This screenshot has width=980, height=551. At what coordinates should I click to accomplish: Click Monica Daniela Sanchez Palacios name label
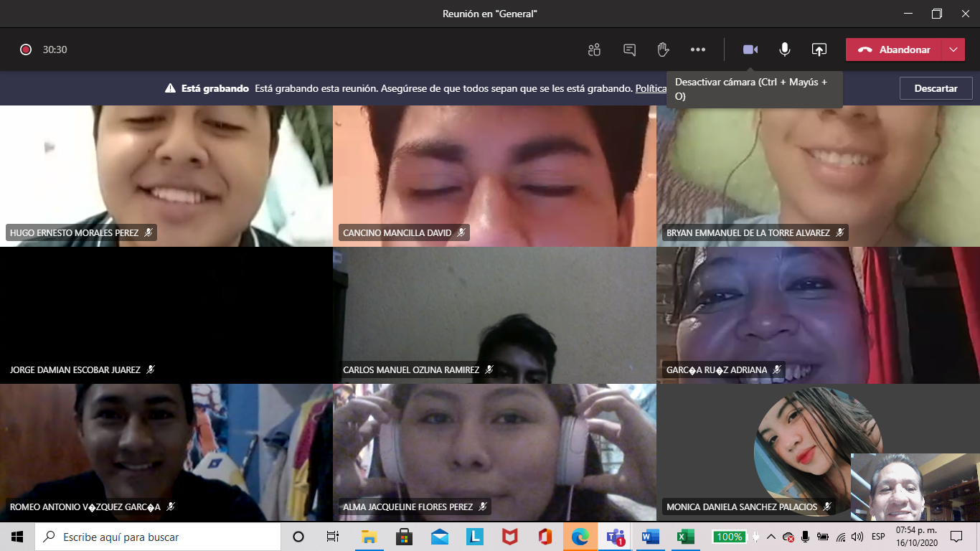742,507
